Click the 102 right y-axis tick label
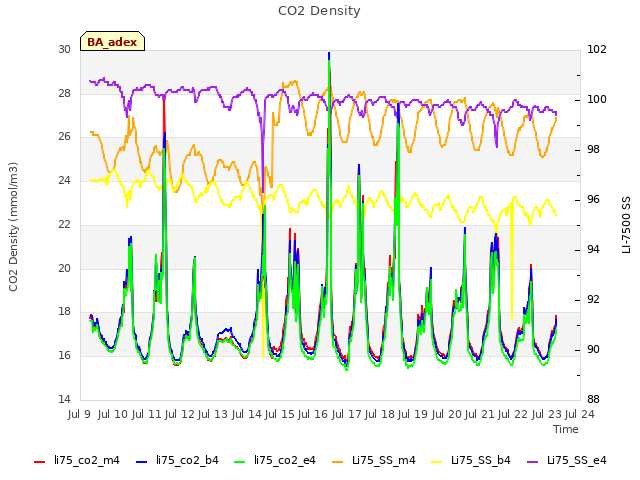This screenshot has height=480, width=640. pyautogui.click(x=597, y=50)
